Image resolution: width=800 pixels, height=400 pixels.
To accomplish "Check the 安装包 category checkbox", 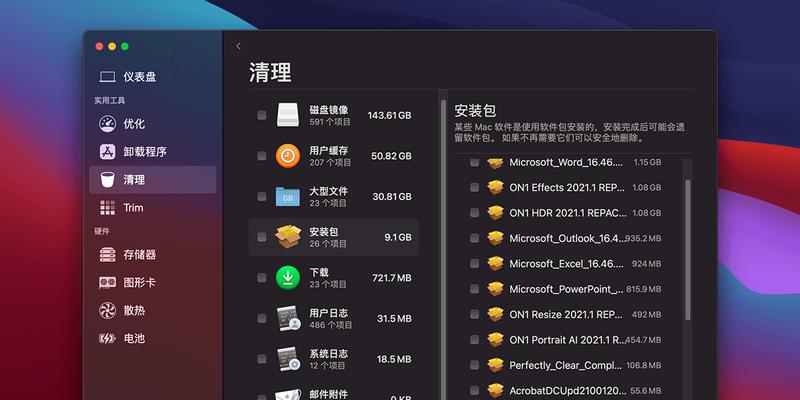I will point(262,237).
